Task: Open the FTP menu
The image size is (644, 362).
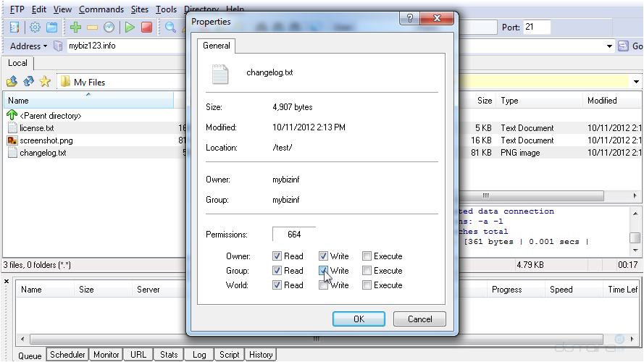Action: click(17, 9)
